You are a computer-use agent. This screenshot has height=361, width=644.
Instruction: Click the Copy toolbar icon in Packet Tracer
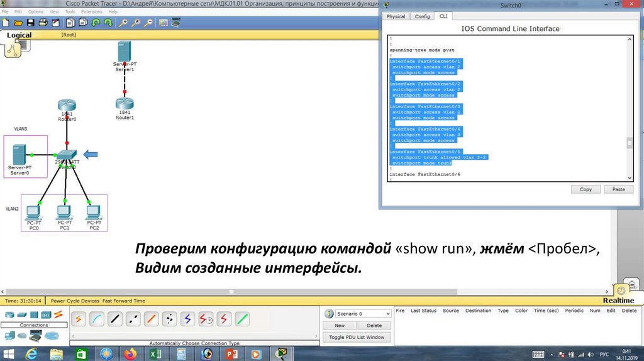click(70, 23)
